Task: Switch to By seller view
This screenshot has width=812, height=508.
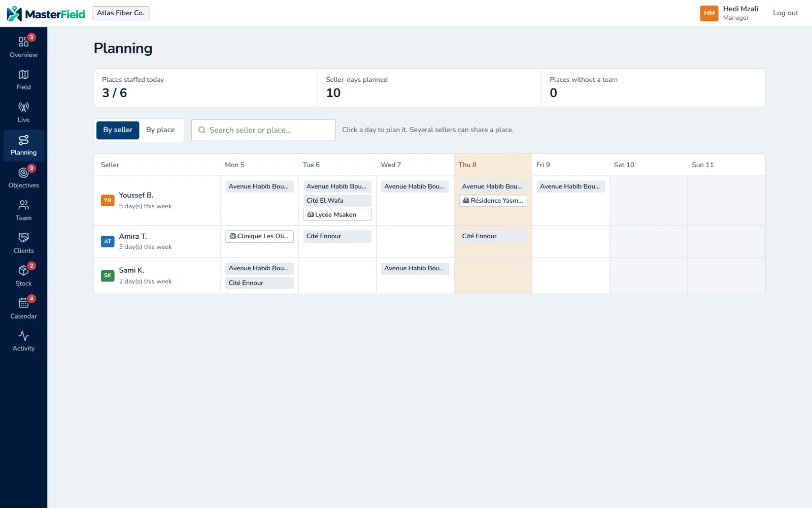Action: point(118,130)
